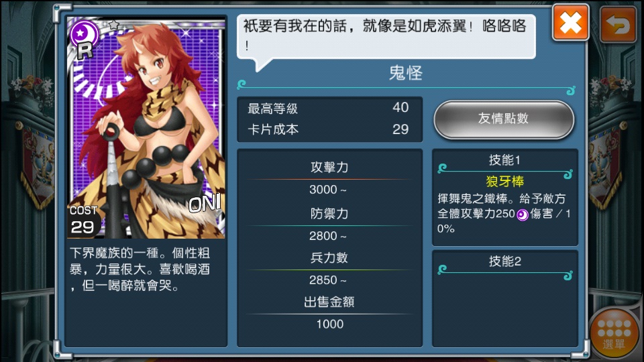Click the moon icon in skill description

tap(522, 215)
